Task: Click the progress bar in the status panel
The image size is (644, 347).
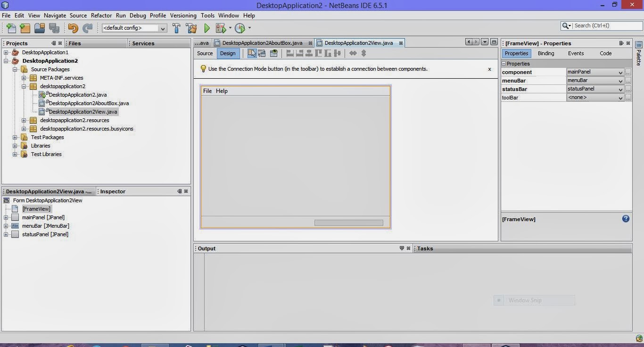Action: pos(349,223)
